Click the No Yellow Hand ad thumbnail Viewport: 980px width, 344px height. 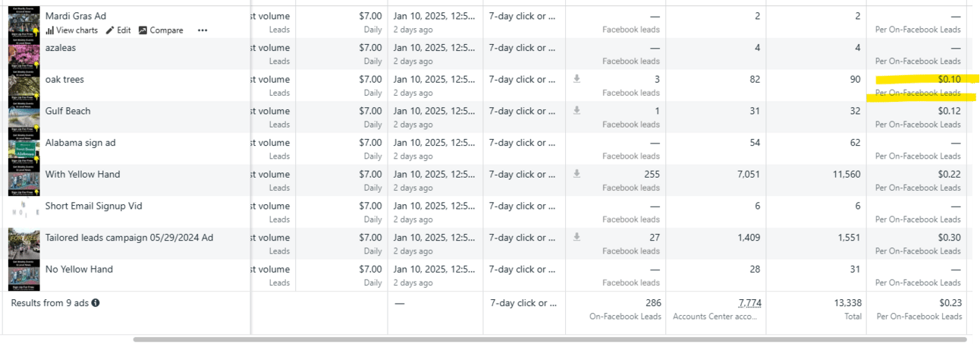(24, 276)
